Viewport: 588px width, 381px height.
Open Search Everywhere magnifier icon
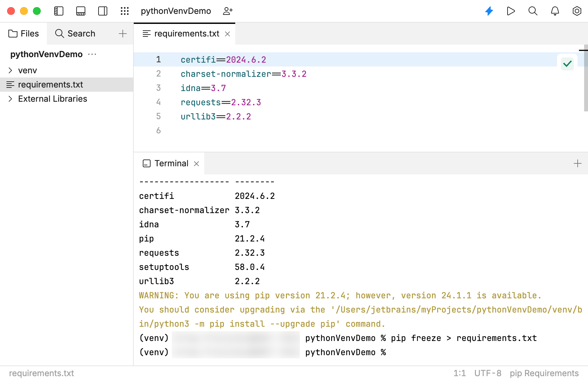[533, 11]
